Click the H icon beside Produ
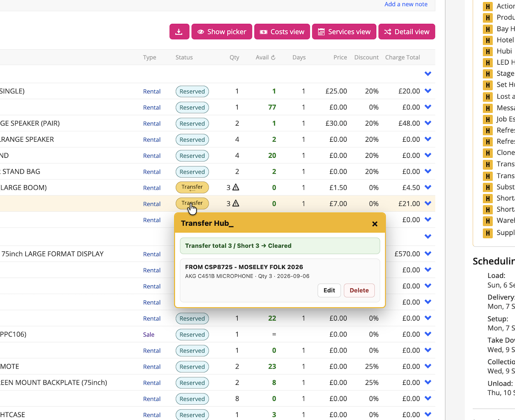This screenshot has width=515, height=420. click(488, 18)
